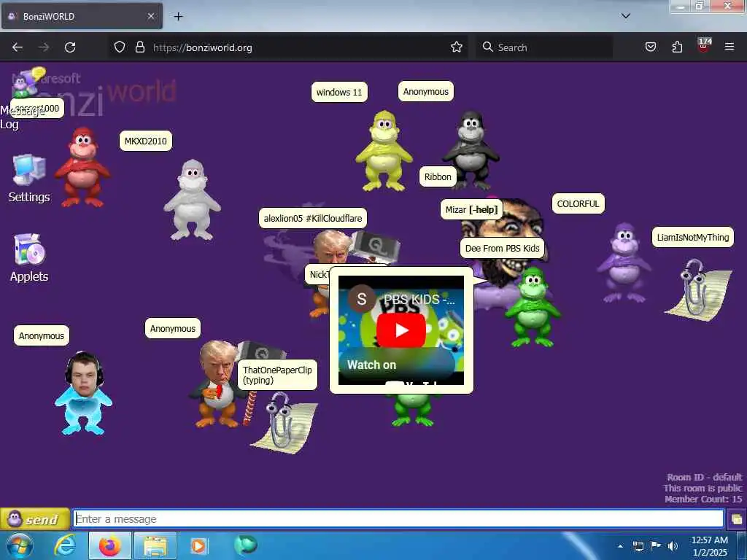Switch to Firefox in taskbar
747x560 pixels.
(109, 545)
